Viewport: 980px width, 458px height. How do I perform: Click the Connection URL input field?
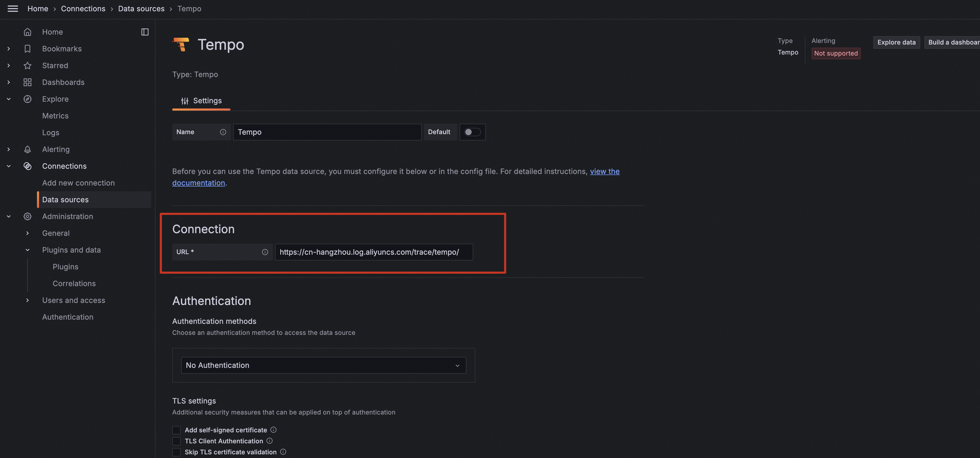click(x=374, y=252)
